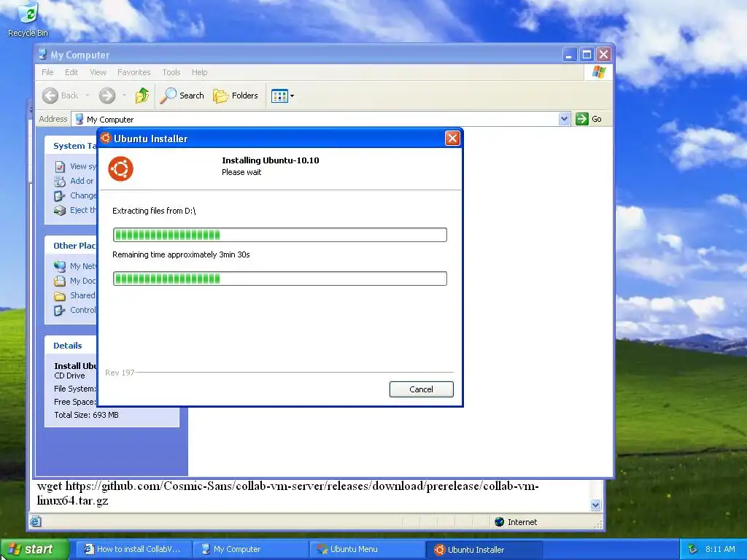The image size is (747, 560).
Task: Switch to How to install CollabV taskbar item
Action: click(133, 550)
